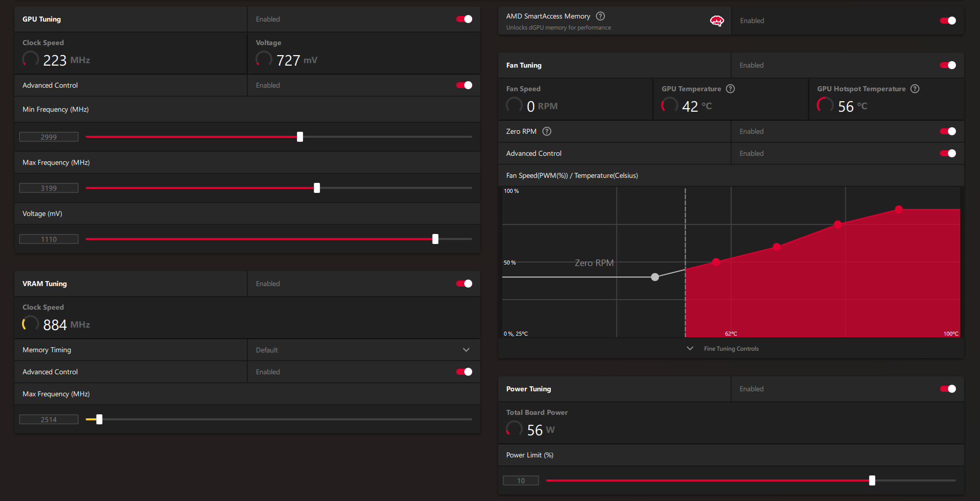Click the Total Board Power gauge icon
The width and height of the screenshot is (980, 501).
(x=514, y=429)
